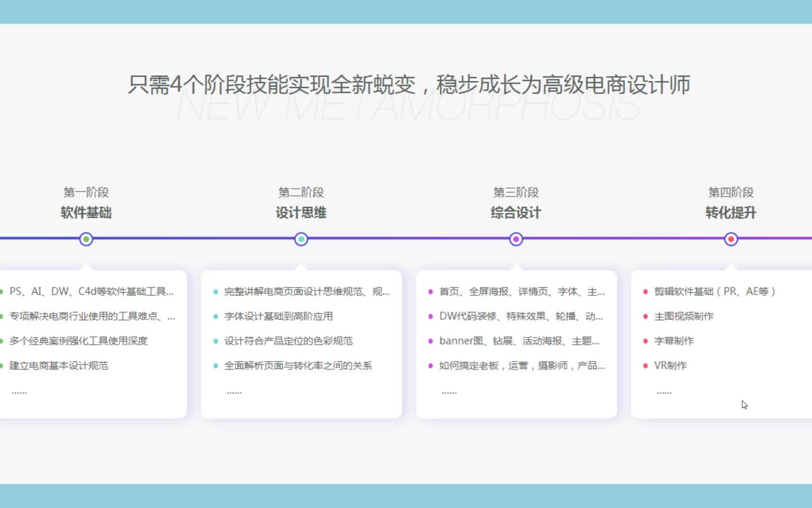This screenshot has height=508, width=812.
Task: Click the ellipsis in the 转化提升 card
Action: [664, 392]
